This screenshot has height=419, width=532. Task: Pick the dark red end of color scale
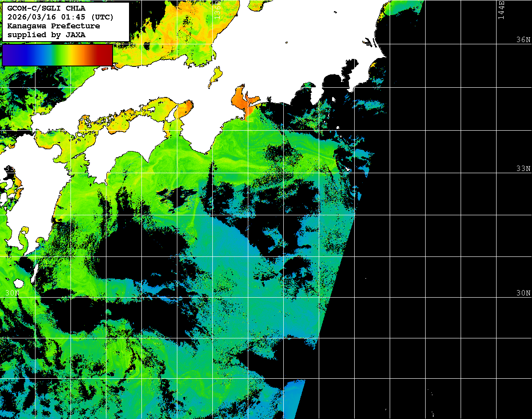[x=106, y=54]
